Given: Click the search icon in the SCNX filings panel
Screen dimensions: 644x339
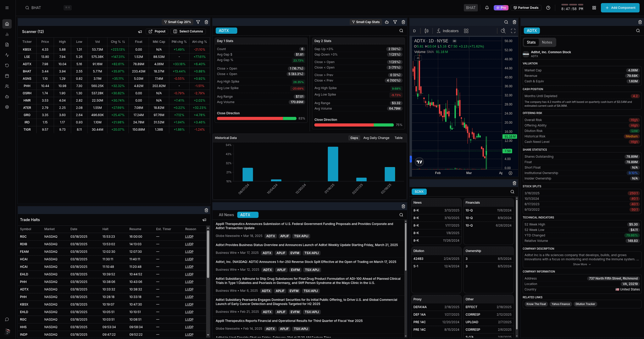Looking at the screenshot, I should tap(512, 192).
